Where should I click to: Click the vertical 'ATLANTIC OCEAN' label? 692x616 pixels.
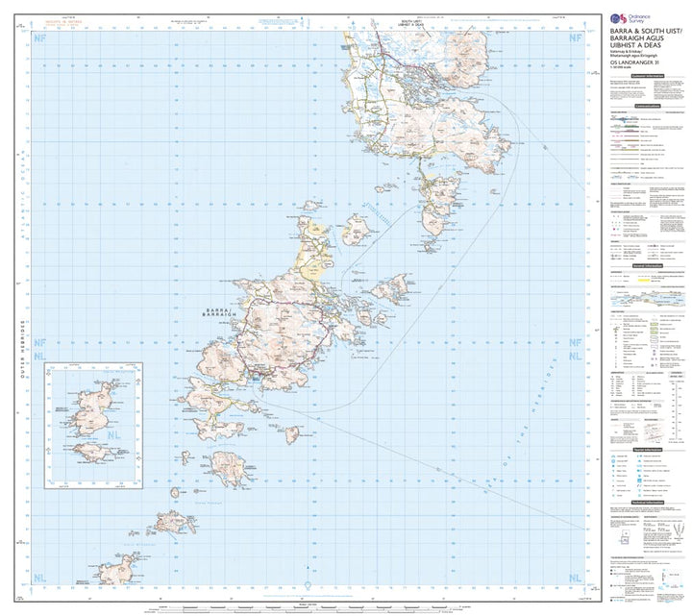pyautogui.click(x=22, y=196)
